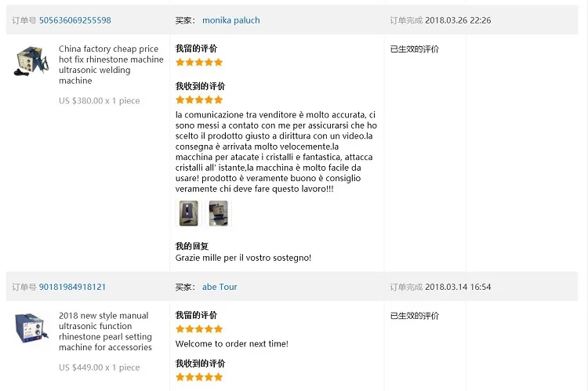Click the 2018 pearl setting machine product image

[x=31, y=328]
